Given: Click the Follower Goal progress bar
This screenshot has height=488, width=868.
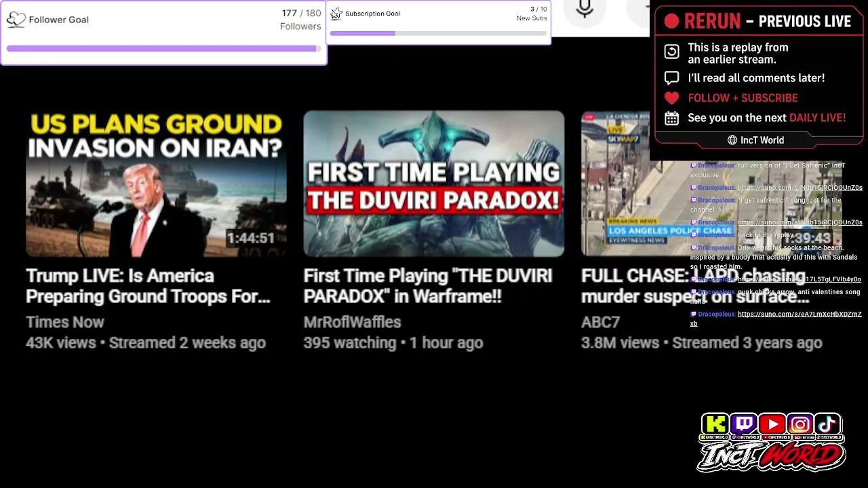Looking at the screenshot, I should 163,49.
